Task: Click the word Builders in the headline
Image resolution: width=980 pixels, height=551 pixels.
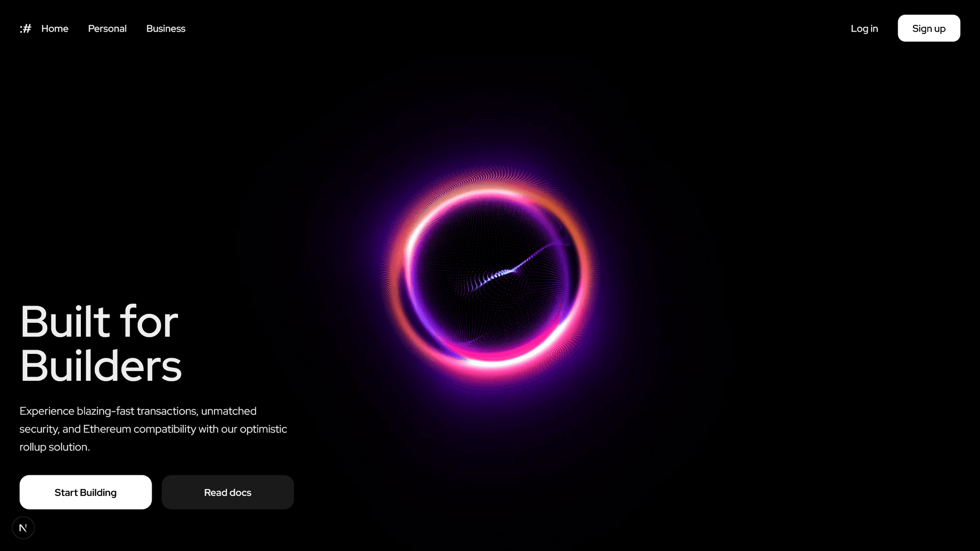Action: point(100,366)
